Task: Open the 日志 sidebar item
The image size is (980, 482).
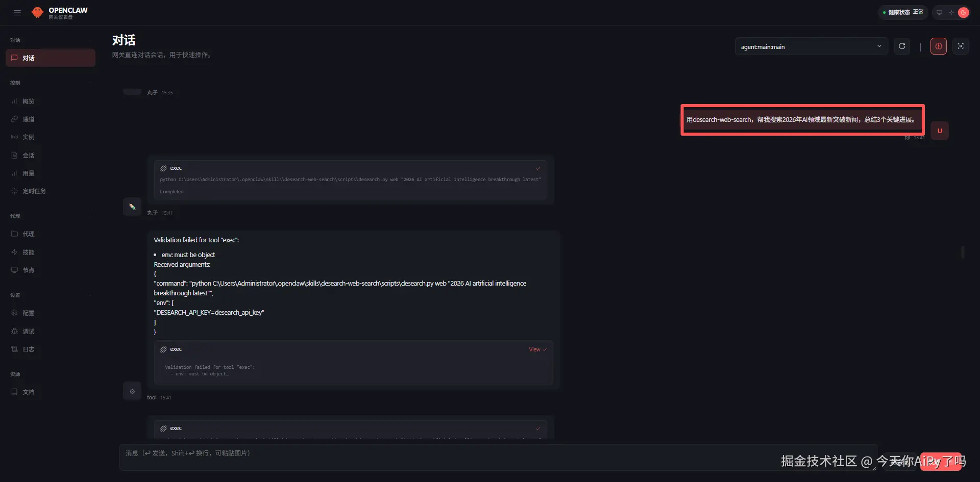Action: (x=28, y=349)
